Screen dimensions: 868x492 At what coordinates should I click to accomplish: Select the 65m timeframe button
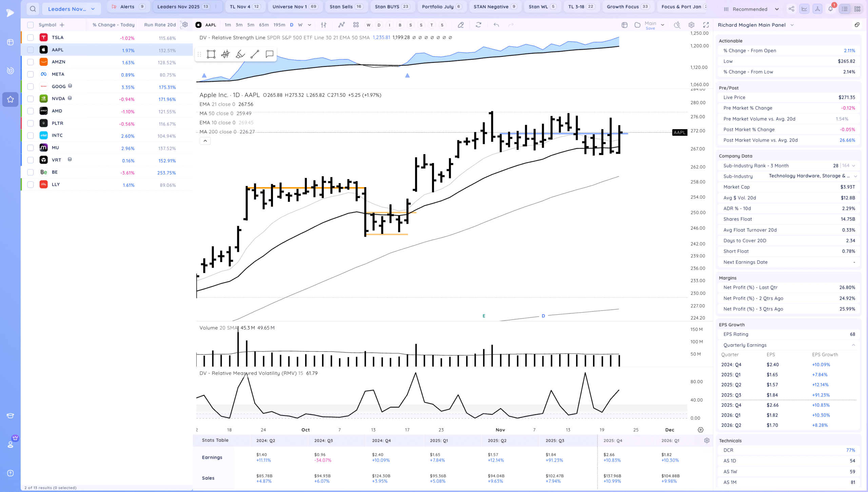[264, 25]
